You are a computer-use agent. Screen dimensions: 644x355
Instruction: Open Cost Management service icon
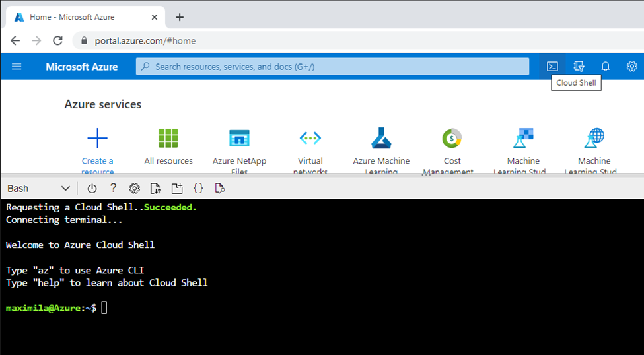(x=452, y=138)
